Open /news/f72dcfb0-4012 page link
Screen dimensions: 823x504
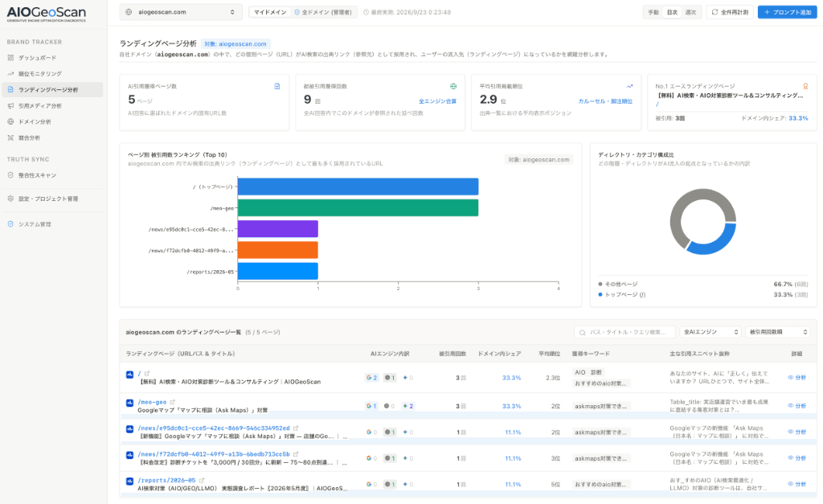(x=214, y=454)
